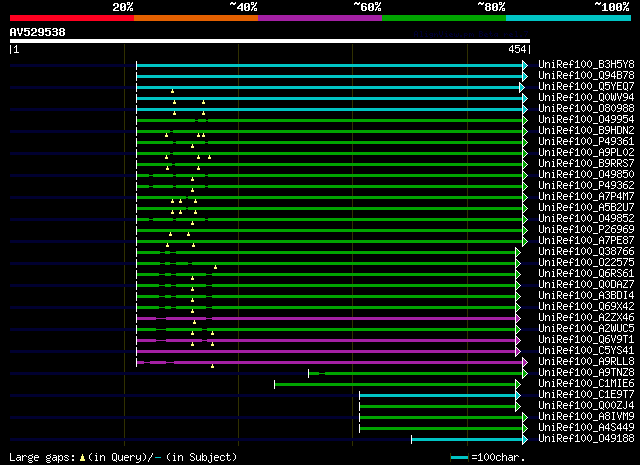Select the UniRef100_C5YS41 label
640x465 pixels.
(586, 351)
